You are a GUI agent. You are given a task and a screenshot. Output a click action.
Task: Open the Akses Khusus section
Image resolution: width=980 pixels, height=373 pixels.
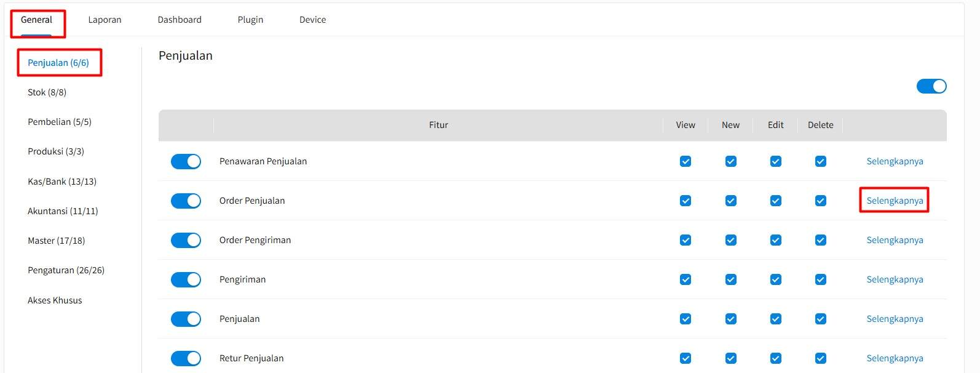pos(55,300)
